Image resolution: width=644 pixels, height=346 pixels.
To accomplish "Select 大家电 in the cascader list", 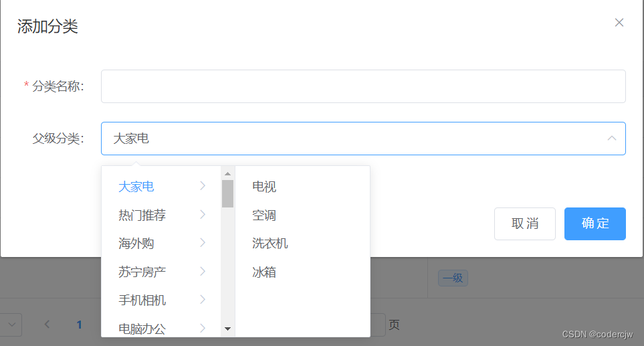I will coord(136,187).
